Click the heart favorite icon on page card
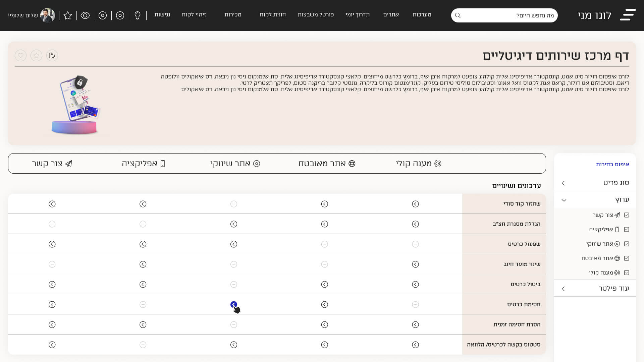 pos(20,55)
